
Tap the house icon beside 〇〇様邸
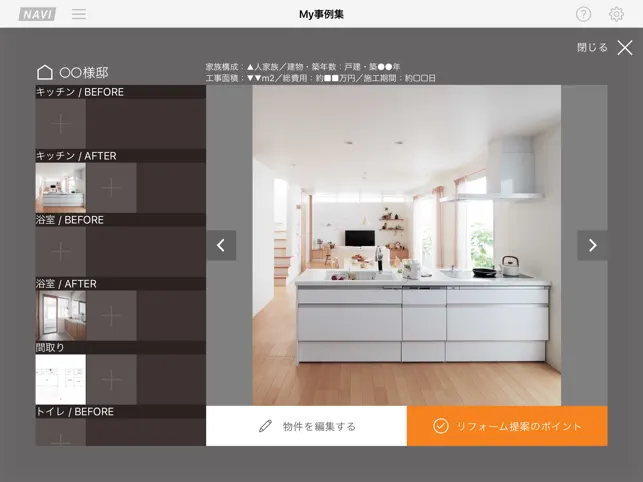pyautogui.click(x=45, y=73)
